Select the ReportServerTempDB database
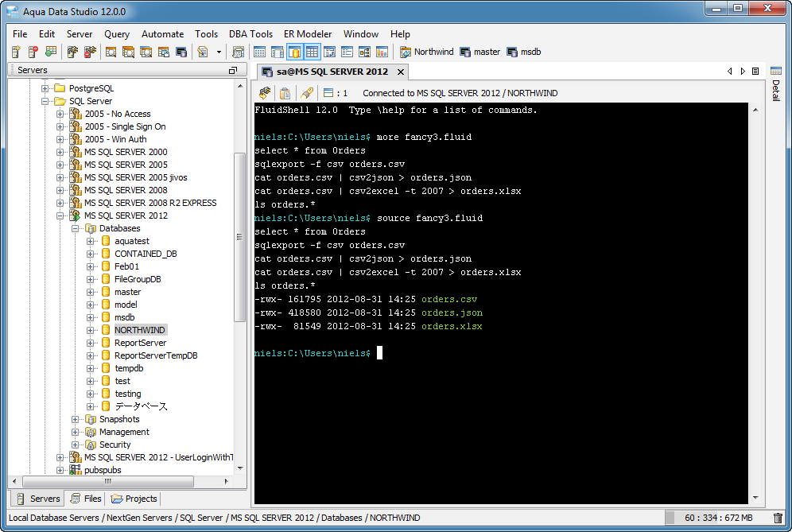This screenshot has width=792, height=532. coord(156,355)
